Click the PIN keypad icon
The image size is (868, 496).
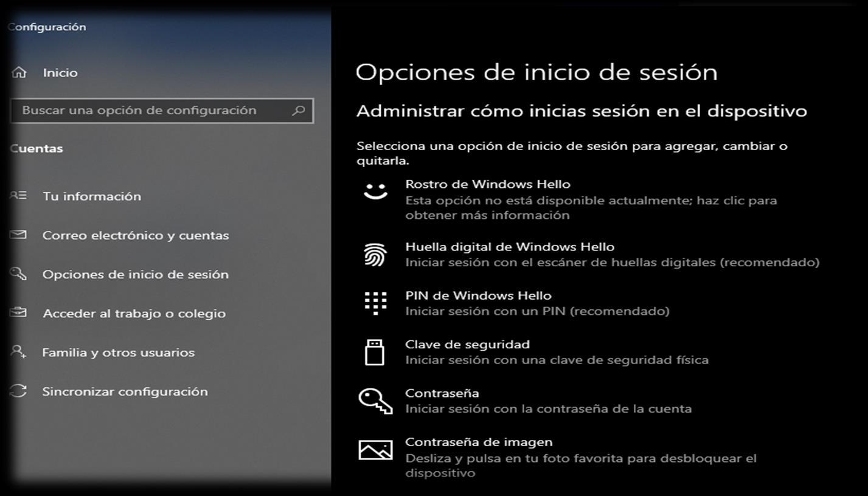click(375, 303)
